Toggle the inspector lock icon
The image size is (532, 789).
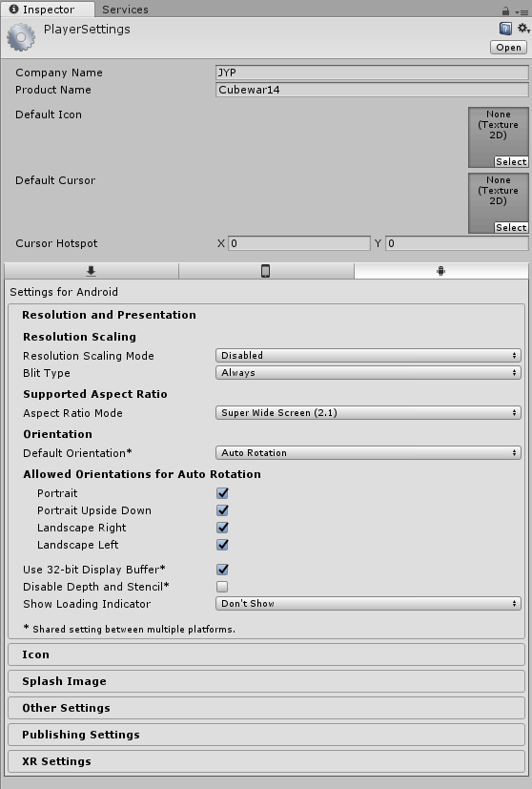(505, 10)
